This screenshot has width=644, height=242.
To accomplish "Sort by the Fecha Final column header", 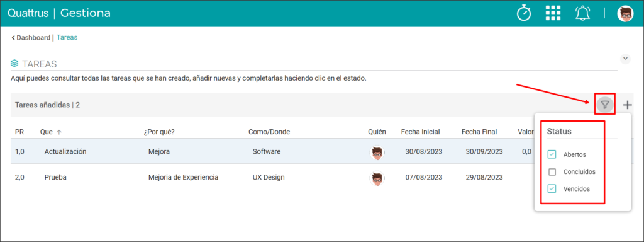I will tap(479, 132).
